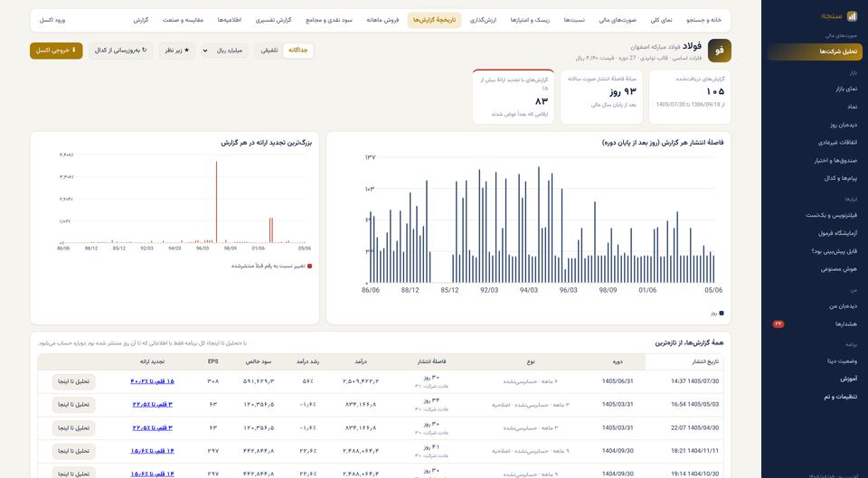The height and width of the screenshot is (478, 868).
Task: Sort by تاریخ انتشار column header
Action: [684, 361]
